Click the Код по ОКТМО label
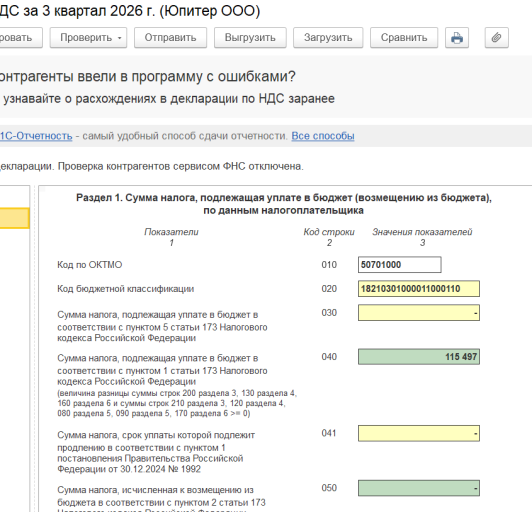 click(90, 265)
